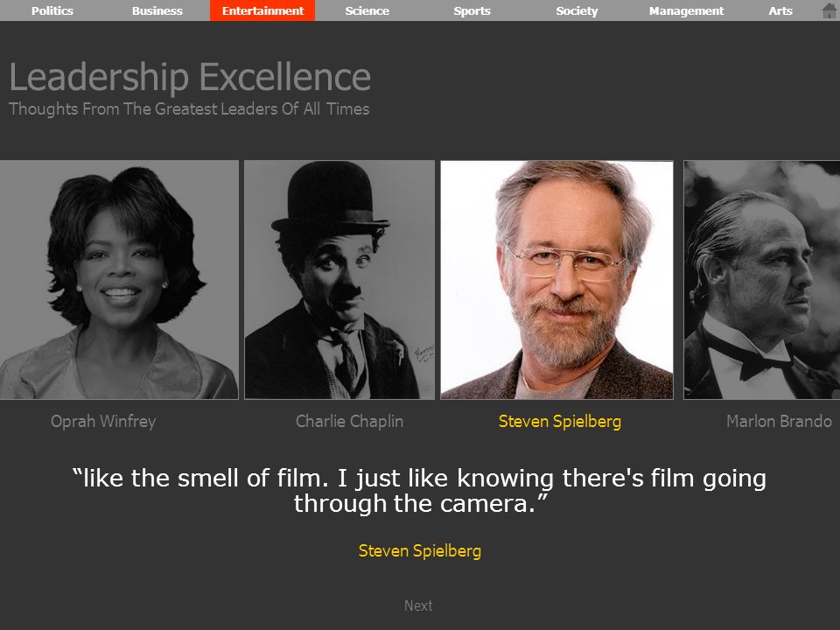Click the Steven Spielberg quote attribution
The width and height of the screenshot is (840, 630).
(420, 551)
